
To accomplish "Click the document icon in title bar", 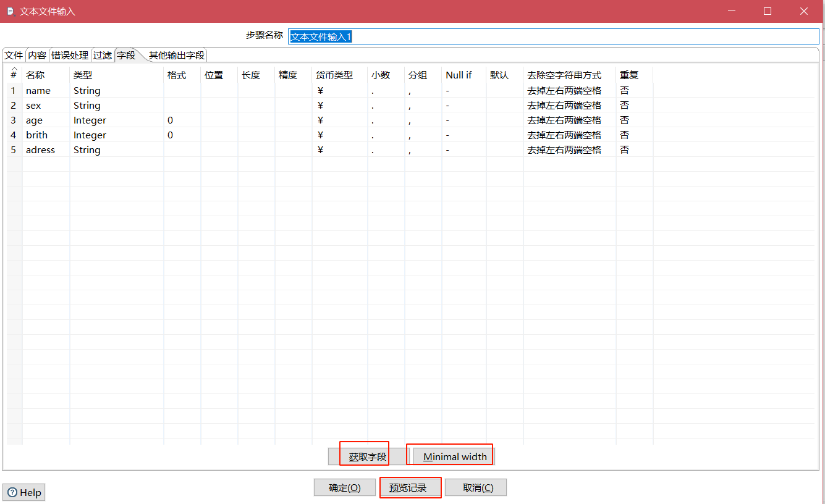I will click(x=10, y=11).
